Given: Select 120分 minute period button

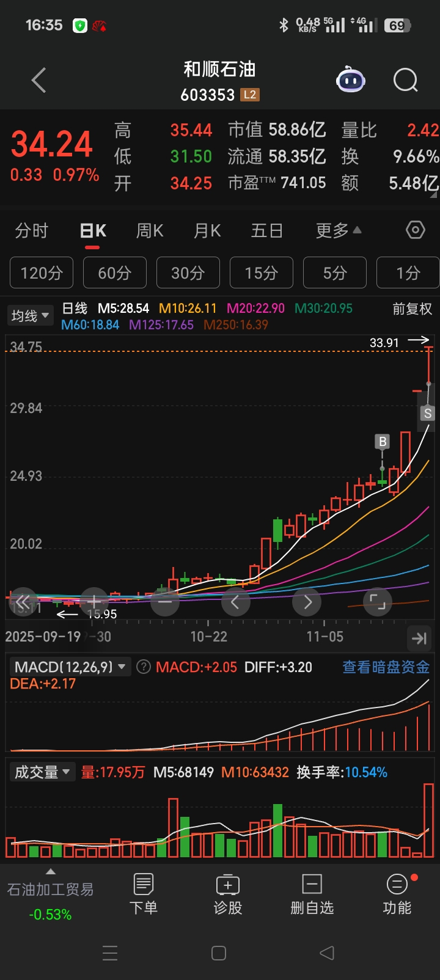Looking at the screenshot, I should coord(42,272).
